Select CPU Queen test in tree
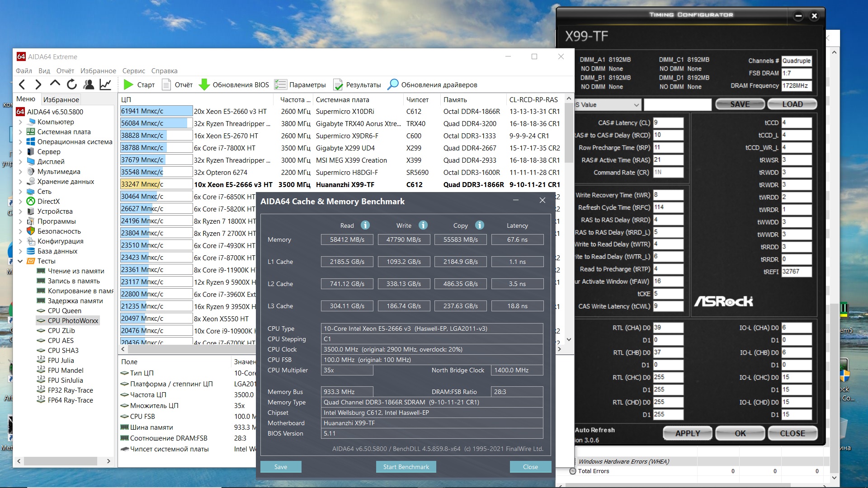The height and width of the screenshot is (488, 868). (x=64, y=311)
